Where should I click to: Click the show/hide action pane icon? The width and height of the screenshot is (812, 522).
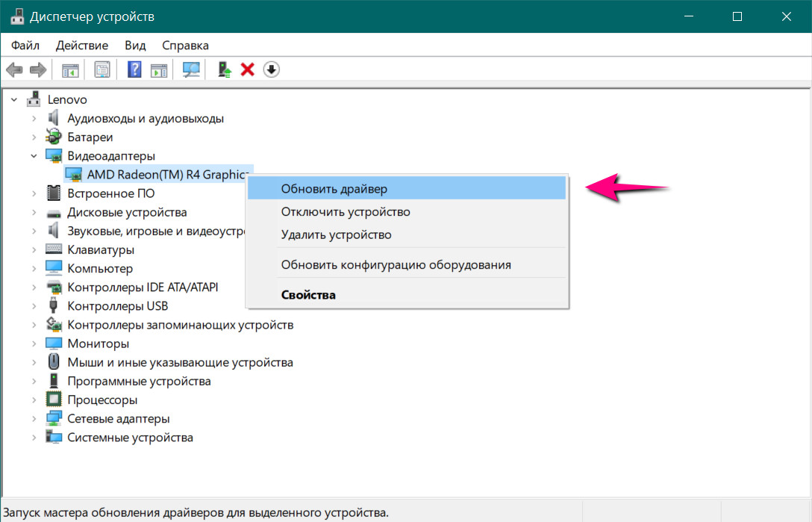pyautogui.click(x=158, y=70)
